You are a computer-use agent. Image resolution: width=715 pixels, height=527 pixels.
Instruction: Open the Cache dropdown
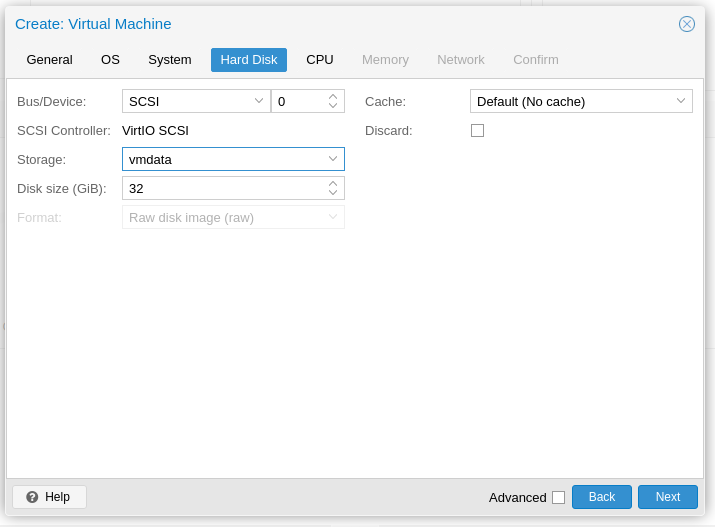681,101
